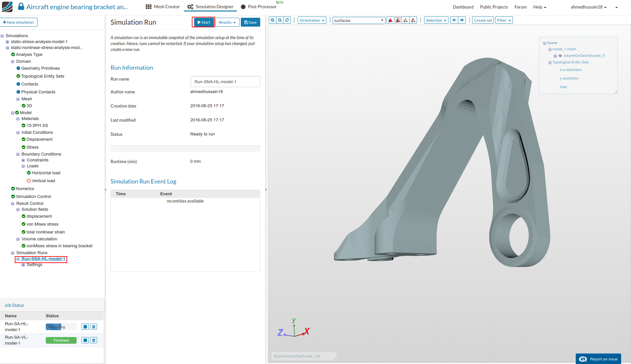
Task: Expand the Settings node under the run
Action: (x=23, y=265)
